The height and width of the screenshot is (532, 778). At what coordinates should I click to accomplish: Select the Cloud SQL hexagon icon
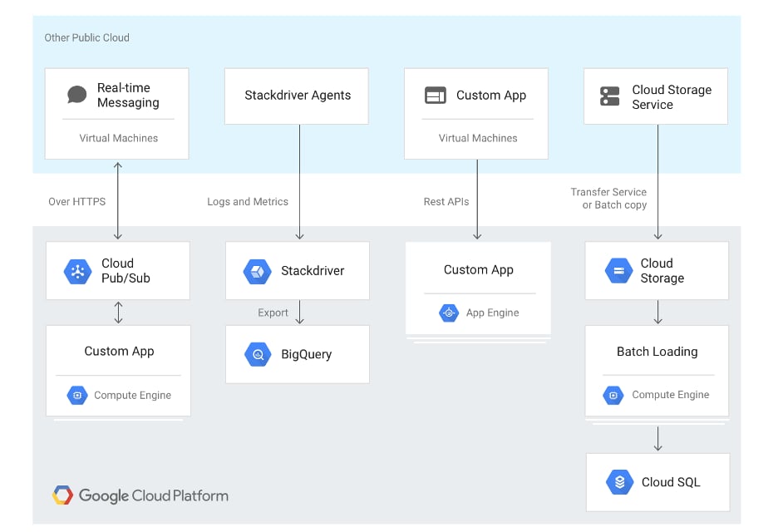coord(620,482)
